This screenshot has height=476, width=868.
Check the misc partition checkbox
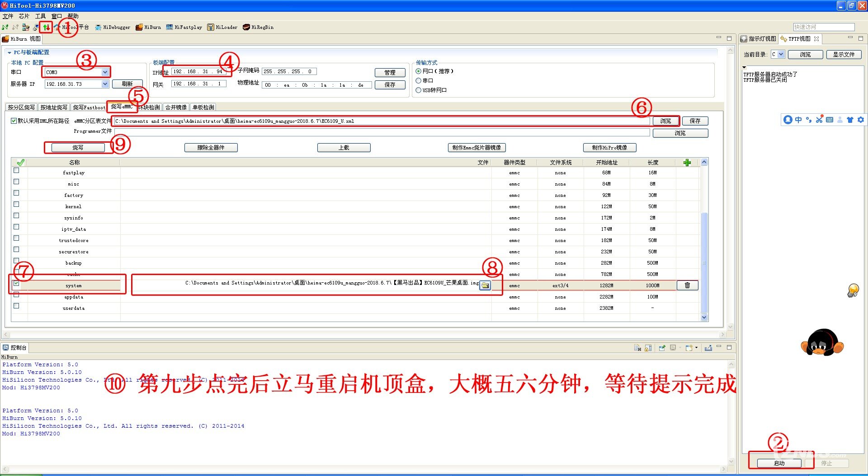pyautogui.click(x=16, y=182)
